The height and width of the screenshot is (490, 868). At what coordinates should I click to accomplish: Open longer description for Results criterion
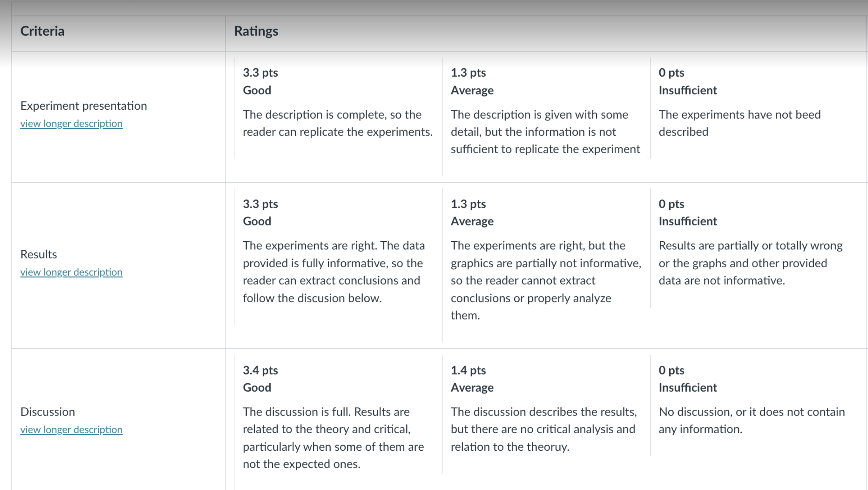71,272
